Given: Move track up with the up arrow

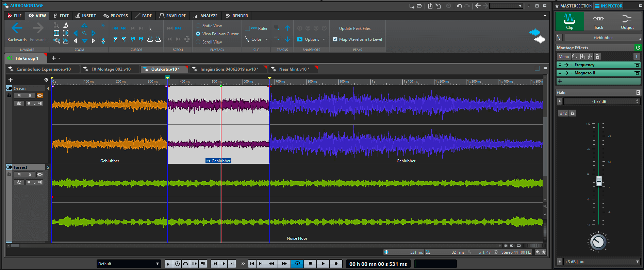Looking at the screenshot, I should [287, 28].
